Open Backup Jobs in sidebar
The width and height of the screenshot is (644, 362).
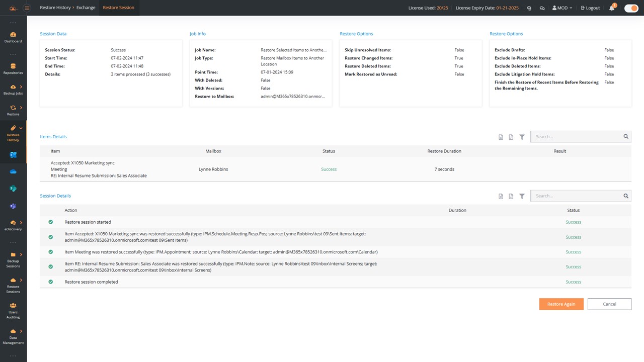click(x=13, y=90)
